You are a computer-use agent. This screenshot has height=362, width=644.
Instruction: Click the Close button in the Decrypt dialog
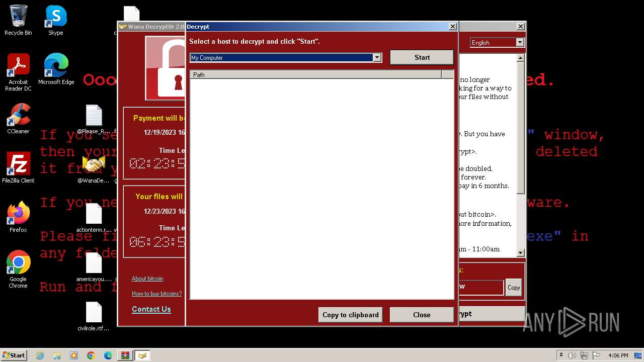pyautogui.click(x=422, y=315)
